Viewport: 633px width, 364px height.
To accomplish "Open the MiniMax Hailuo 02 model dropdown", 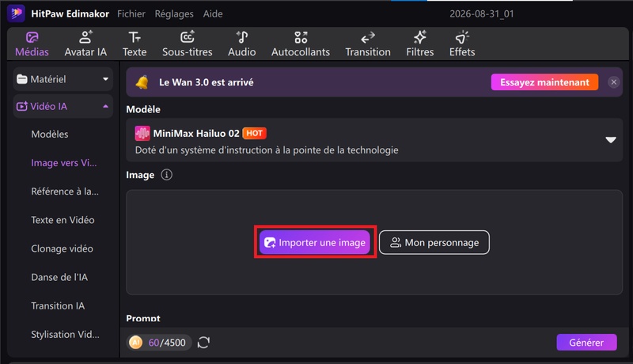I will pos(610,140).
